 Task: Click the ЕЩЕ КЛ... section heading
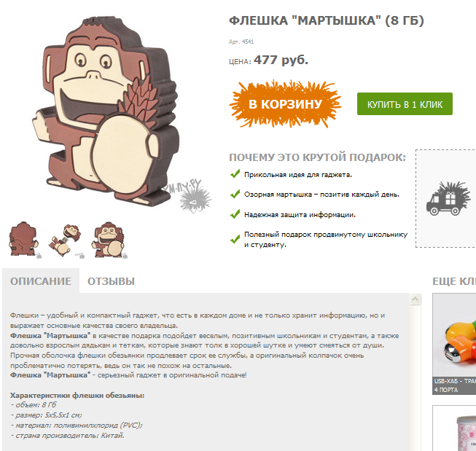pos(454,281)
